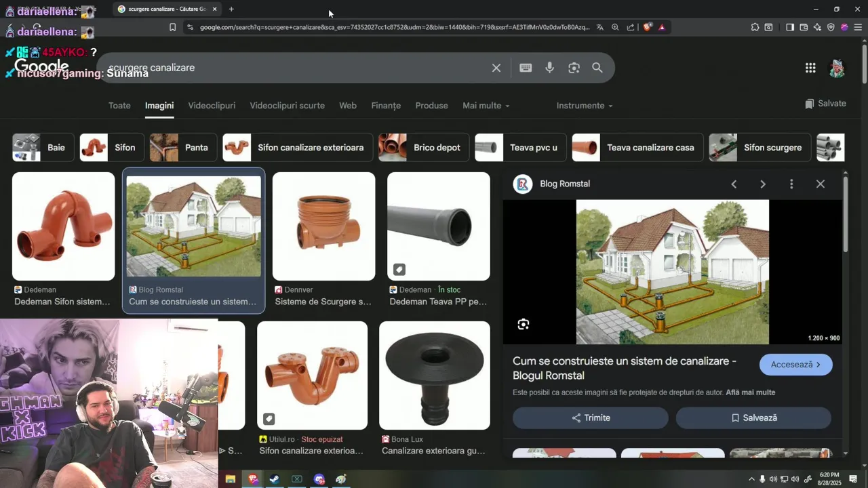Image resolution: width=868 pixels, height=488 pixels.
Task: Open Google Lens image search icon
Action: click(574, 68)
